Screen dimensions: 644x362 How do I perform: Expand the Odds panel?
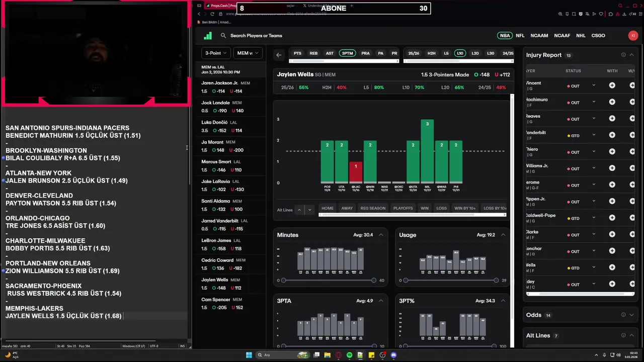tap(631, 315)
